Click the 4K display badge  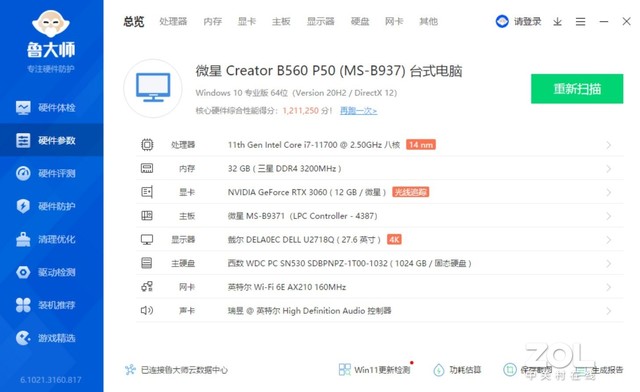tap(394, 239)
